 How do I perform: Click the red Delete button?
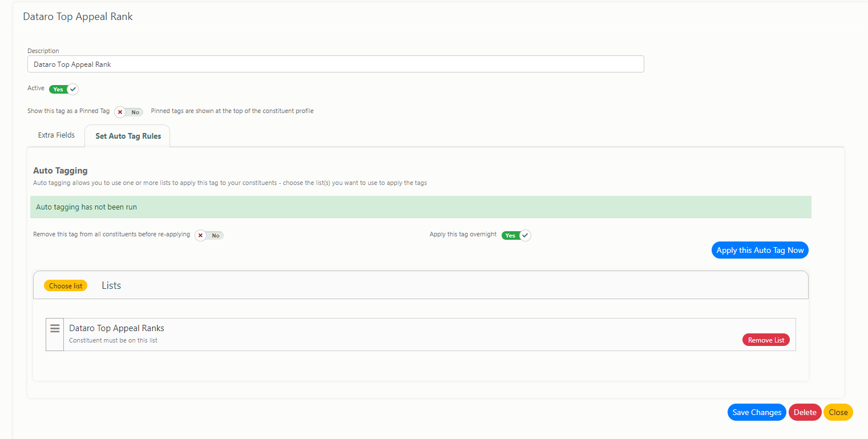[x=805, y=412]
